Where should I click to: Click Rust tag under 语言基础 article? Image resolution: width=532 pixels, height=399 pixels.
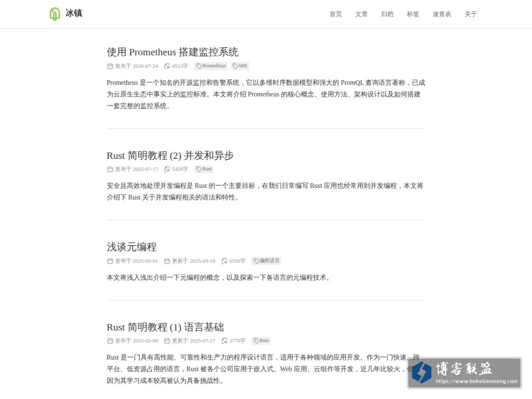click(261, 340)
